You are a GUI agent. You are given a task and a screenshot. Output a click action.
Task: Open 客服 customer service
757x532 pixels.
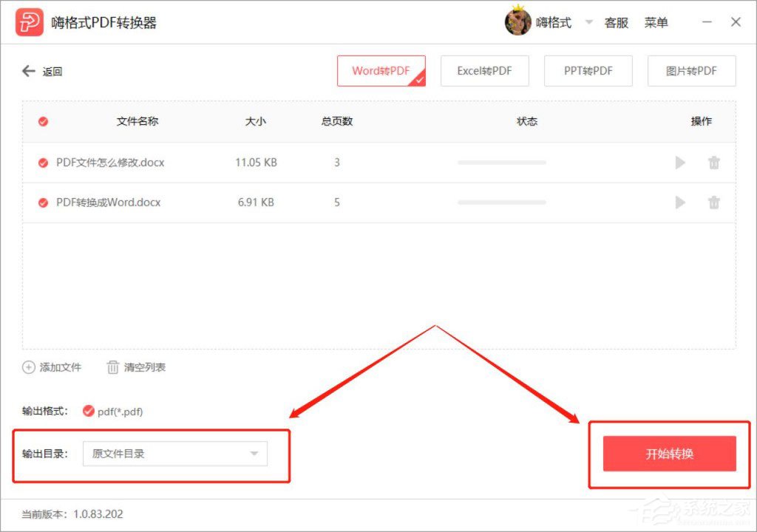point(617,22)
